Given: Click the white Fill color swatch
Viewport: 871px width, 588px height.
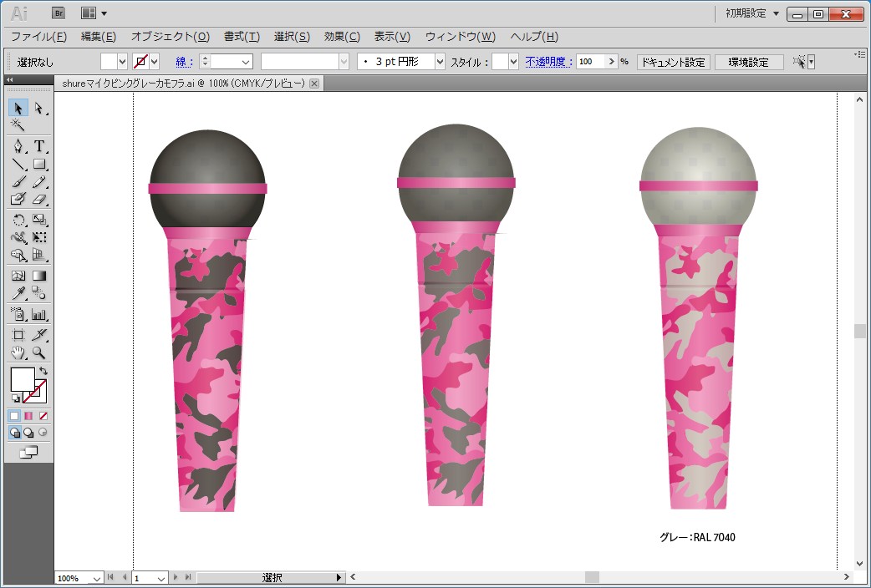Looking at the screenshot, I should coord(22,379).
